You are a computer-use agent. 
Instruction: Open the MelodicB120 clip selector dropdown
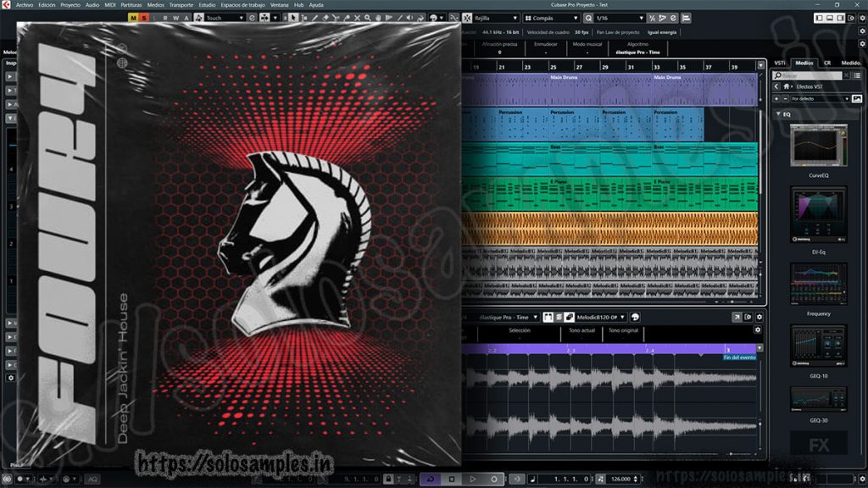point(601,317)
